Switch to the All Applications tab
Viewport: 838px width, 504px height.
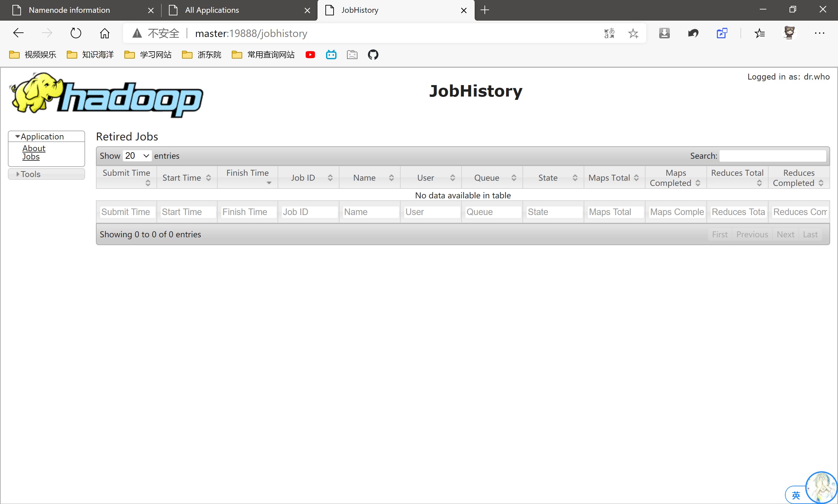pos(212,10)
